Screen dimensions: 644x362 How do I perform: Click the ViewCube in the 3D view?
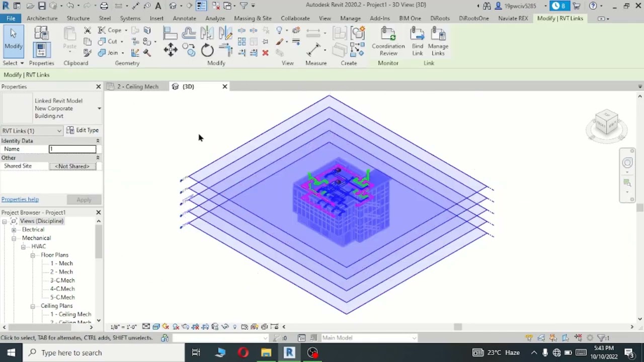pyautogui.click(x=607, y=122)
